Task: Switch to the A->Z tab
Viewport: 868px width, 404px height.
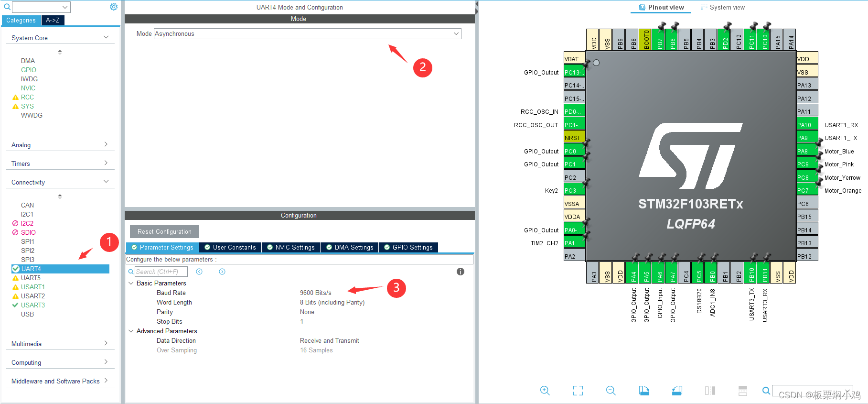Action: [53, 20]
